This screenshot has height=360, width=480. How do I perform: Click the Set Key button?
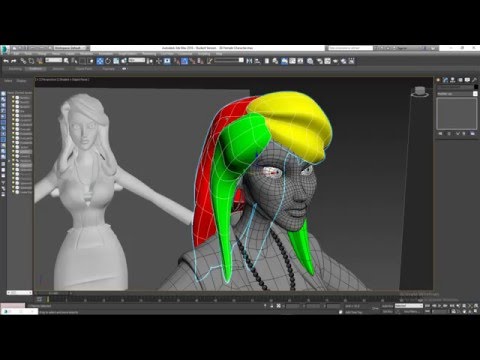click(388, 312)
